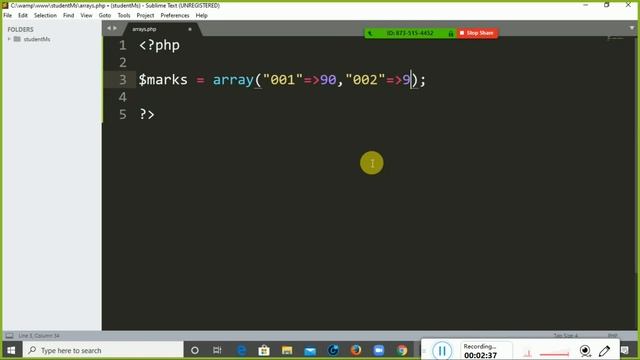Open the Edit menu
The height and width of the screenshot is (360, 640).
[23, 16]
